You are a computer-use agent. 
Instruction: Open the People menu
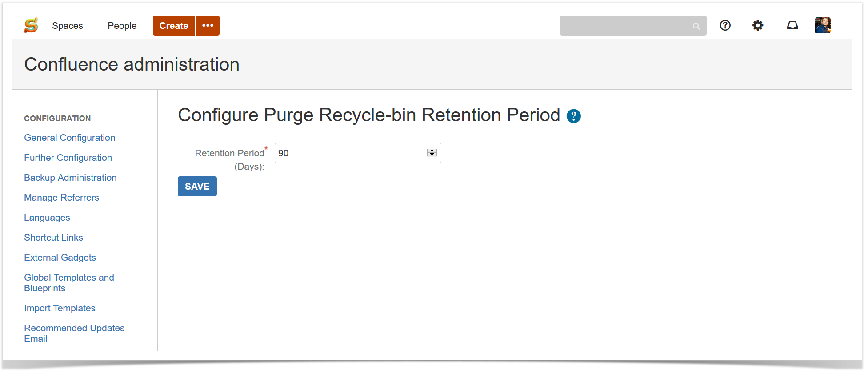click(x=122, y=26)
